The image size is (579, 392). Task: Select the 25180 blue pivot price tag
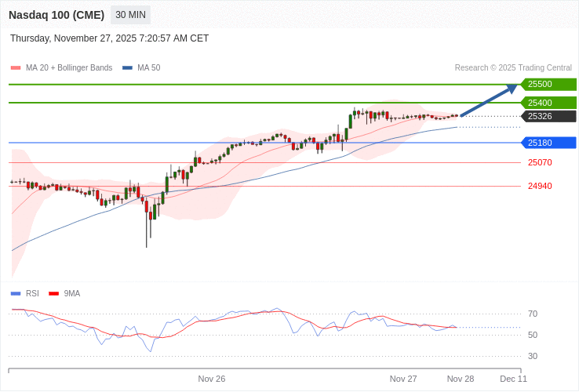548,143
